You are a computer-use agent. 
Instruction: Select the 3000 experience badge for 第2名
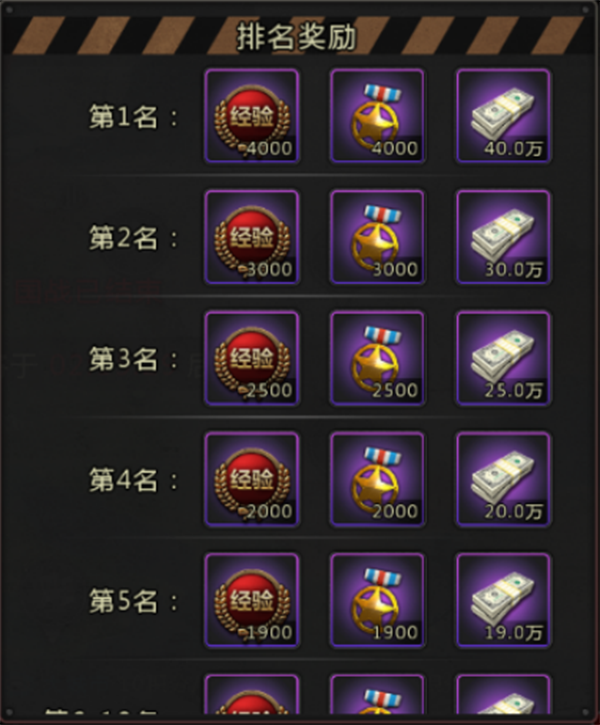point(252,237)
